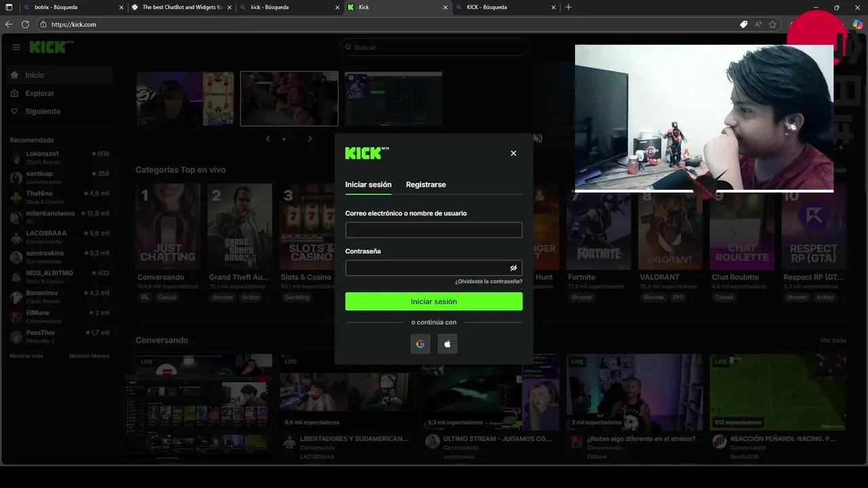Click the Gambling tag
Image resolution: width=868 pixels, height=488 pixels.
tap(297, 298)
